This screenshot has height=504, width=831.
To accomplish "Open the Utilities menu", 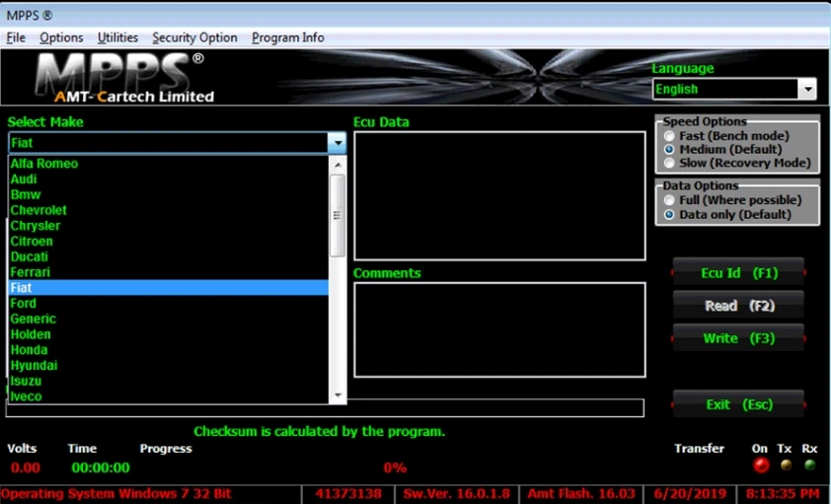I will pyautogui.click(x=117, y=37).
